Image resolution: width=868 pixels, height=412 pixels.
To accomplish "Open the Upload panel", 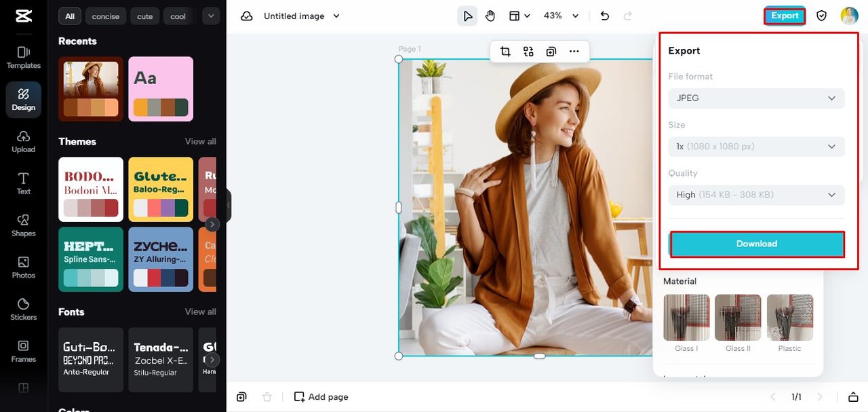I will coord(24,141).
